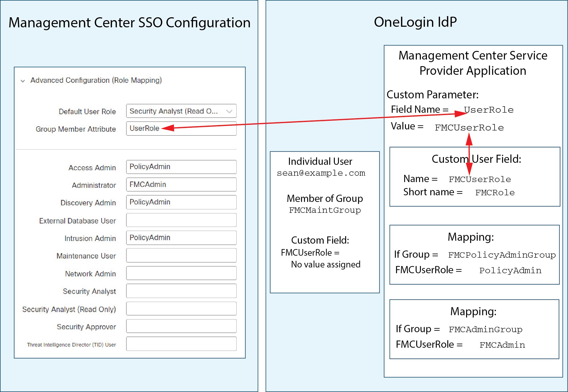This screenshot has height=392, width=568.
Task: Select the Access Admin field with PolicyAdmin
Action: 181,167
